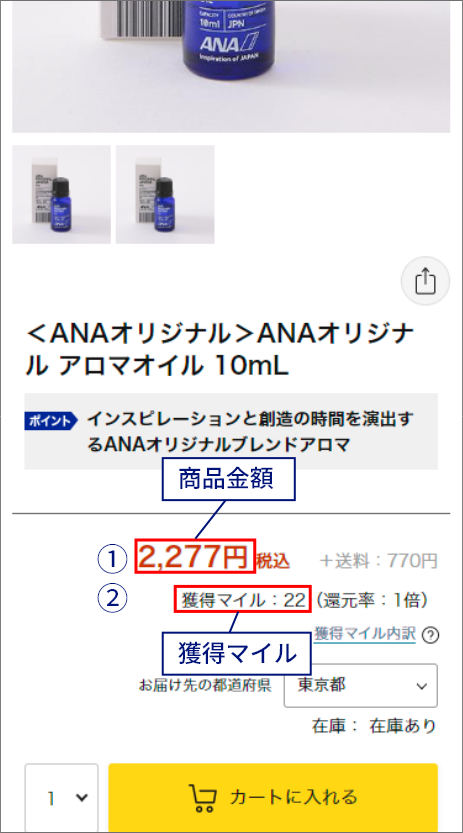Open the quantity selector showing 1
Image resolution: width=463 pixels, height=833 pixels.
62,798
